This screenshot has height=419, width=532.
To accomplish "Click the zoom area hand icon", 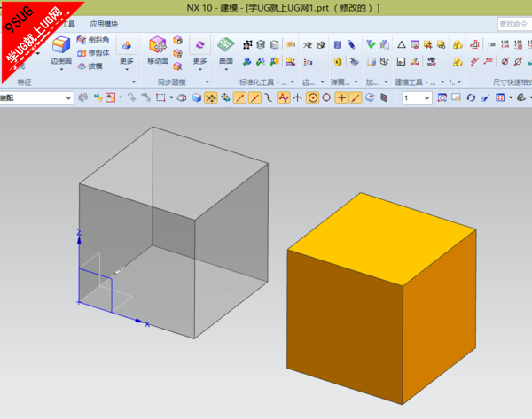I will (x=456, y=98).
